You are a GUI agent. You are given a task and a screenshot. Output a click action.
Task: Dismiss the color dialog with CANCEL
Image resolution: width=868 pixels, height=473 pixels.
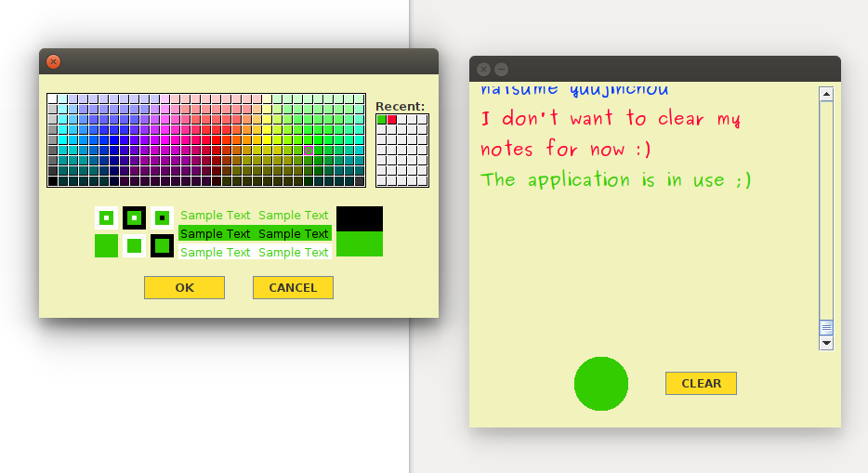pos(293,288)
